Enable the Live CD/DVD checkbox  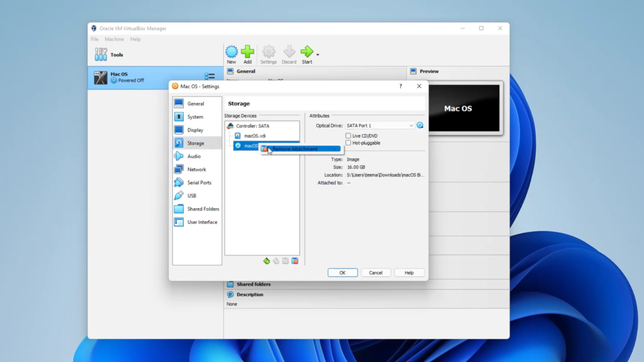pos(348,136)
